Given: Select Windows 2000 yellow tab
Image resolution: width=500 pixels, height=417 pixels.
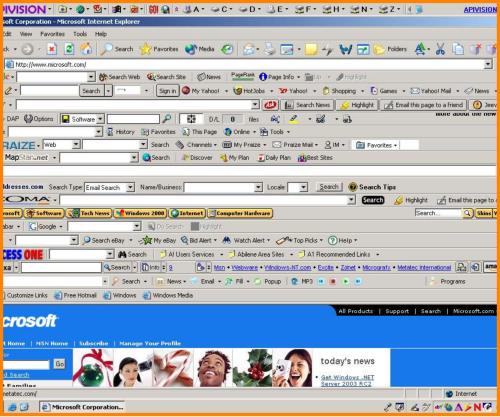Looking at the screenshot, I should pos(140,213).
